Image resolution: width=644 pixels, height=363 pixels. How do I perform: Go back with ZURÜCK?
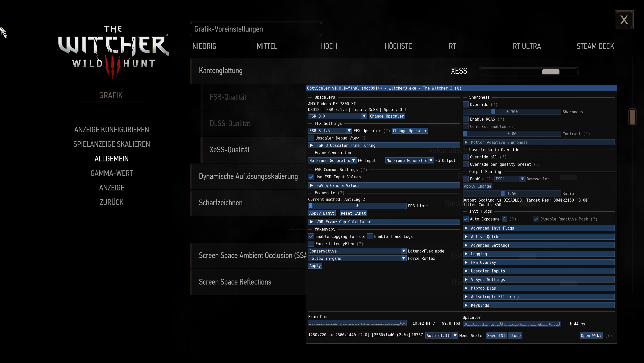pyautogui.click(x=111, y=202)
